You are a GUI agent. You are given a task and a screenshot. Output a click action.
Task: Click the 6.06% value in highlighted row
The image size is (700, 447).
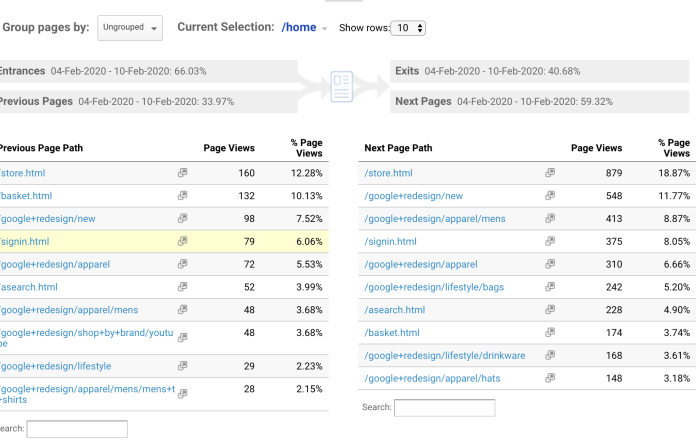click(x=309, y=241)
